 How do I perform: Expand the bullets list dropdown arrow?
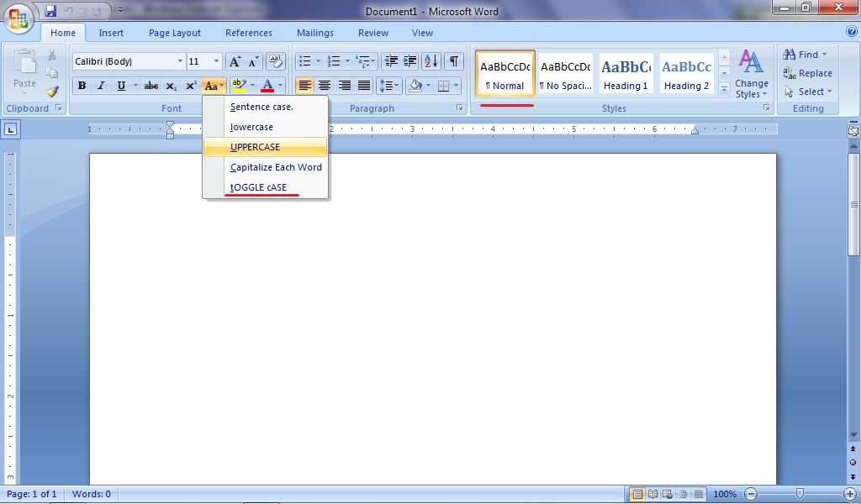pos(318,60)
